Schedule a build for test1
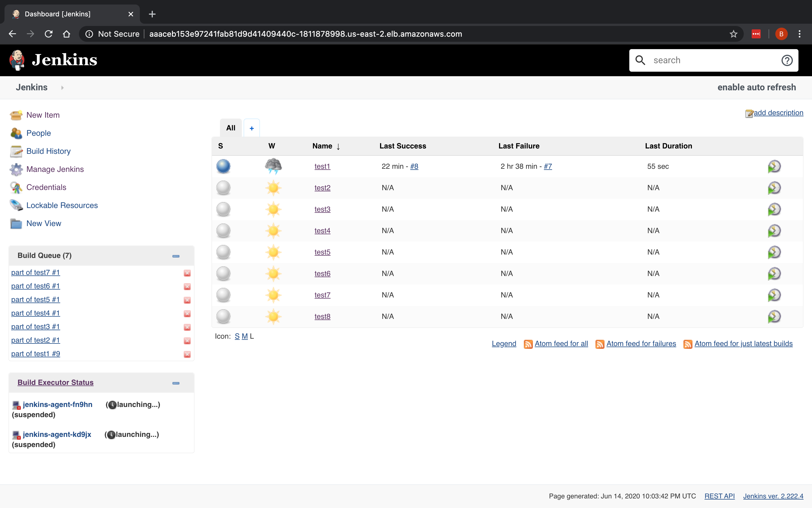 [x=774, y=166]
